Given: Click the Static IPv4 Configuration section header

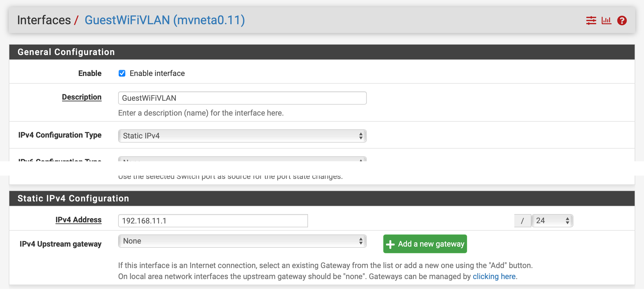Looking at the screenshot, I should pos(73,198).
